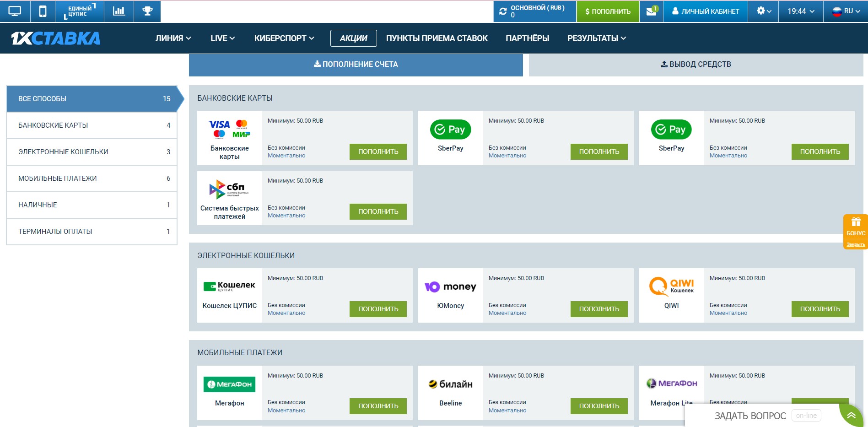Click the билайн logo
Image resolution: width=868 pixels, height=427 pixels.
pyautogui.click(x=450, y=384)
